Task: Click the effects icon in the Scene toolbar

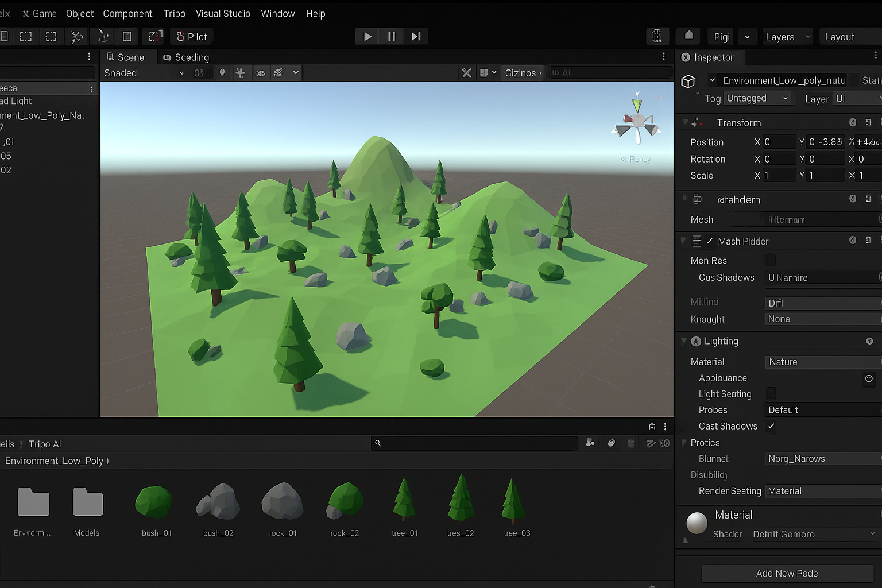Action: pos(280,72)
